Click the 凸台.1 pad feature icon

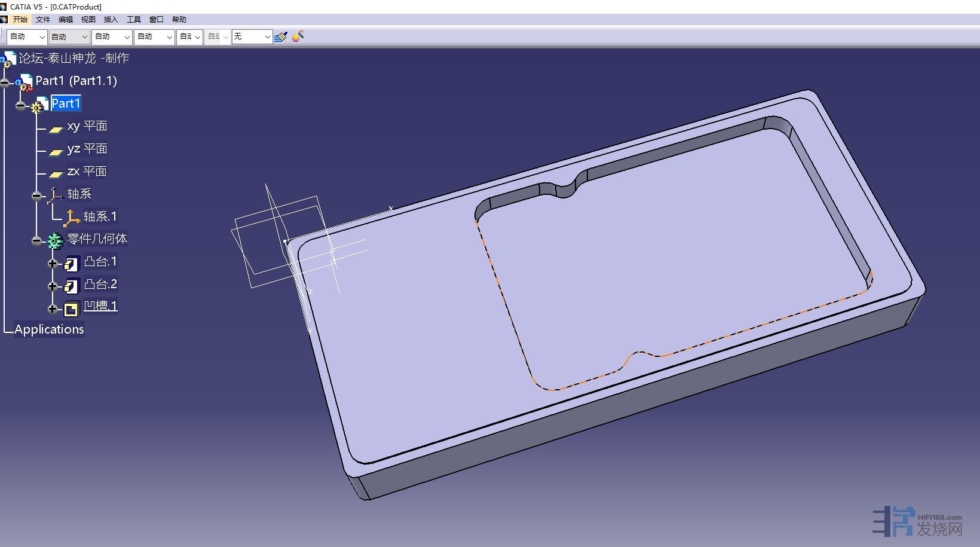pos(72,264)
